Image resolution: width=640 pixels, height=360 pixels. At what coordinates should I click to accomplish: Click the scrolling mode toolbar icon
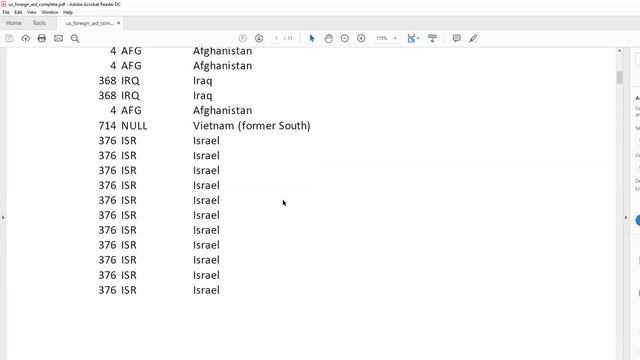[432, 38]
